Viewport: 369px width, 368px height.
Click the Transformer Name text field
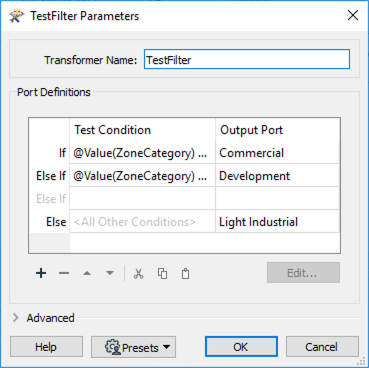click(247, 60)
